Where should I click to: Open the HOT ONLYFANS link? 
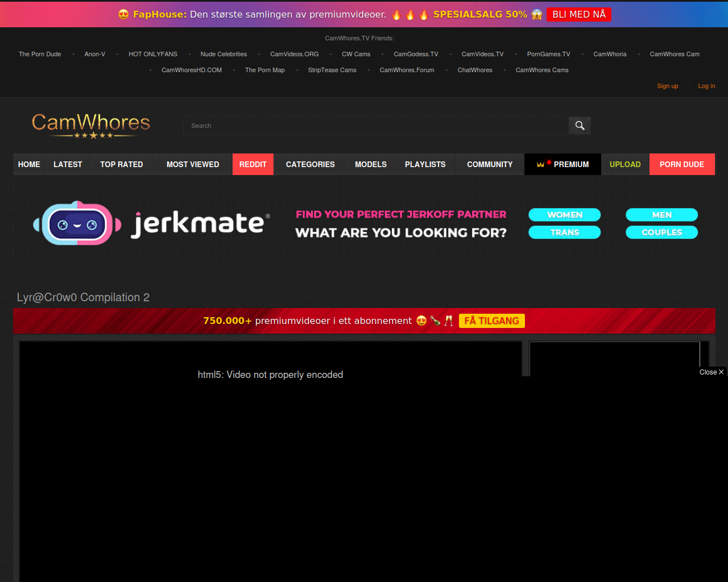point(153,54)
